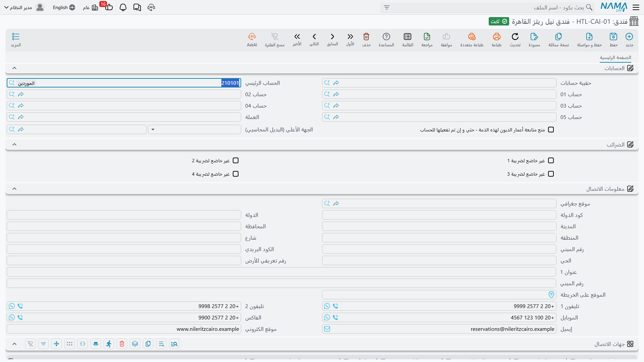Click running-man icon in جهات الاتصال toolbar
Screen dimensions: 644x362
coord(109,344)
